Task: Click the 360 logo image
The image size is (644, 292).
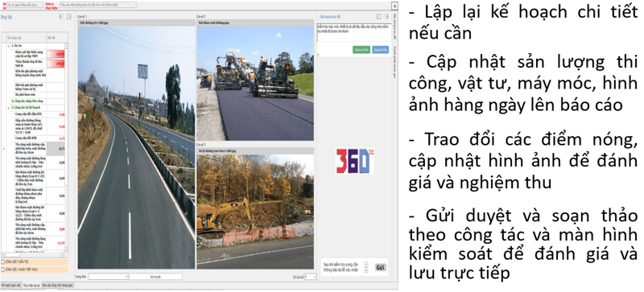Action: 354,161
